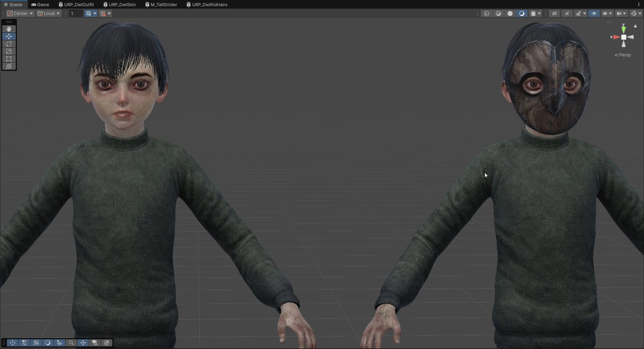Click the debug draw mode bug icon
Viewport: 644px width, 349px height.
click(x=533, y=13)
